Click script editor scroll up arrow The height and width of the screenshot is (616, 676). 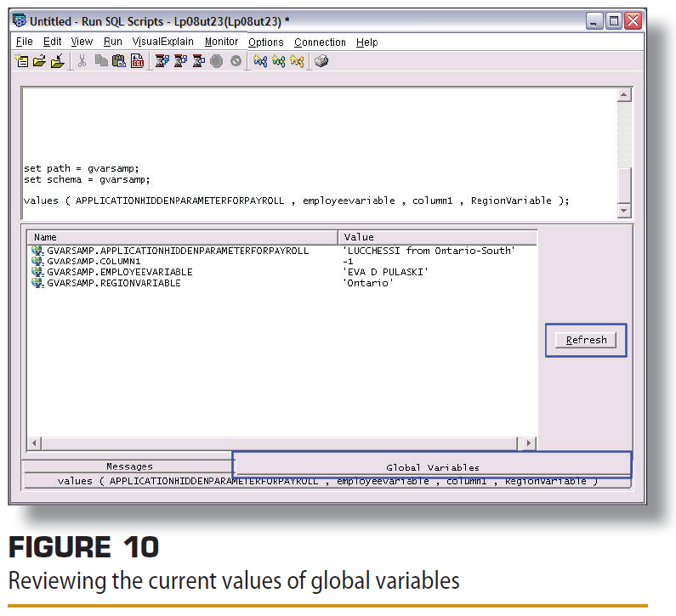[624, 94]
